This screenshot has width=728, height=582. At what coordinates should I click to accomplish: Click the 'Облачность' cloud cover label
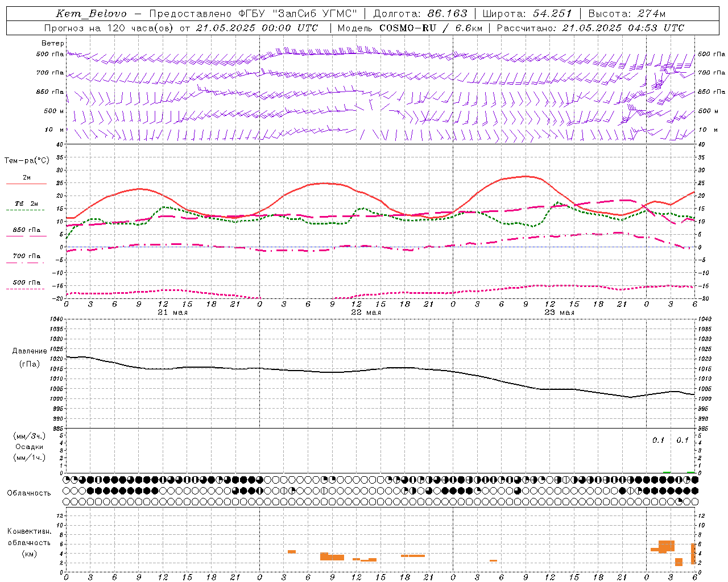pyautogui.click(x=29, y=493)
